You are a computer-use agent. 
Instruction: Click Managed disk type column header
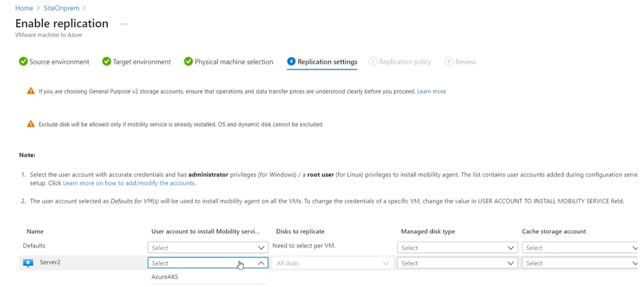click(428, 231)
